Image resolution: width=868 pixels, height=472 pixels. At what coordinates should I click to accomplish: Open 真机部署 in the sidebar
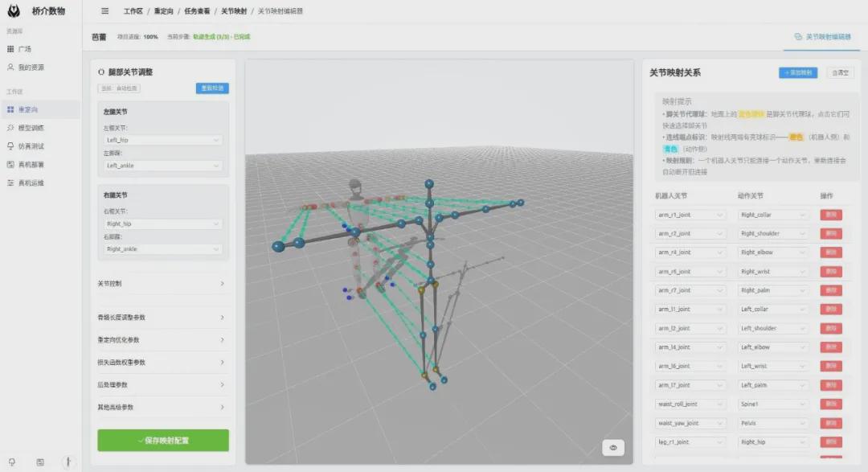31,165
